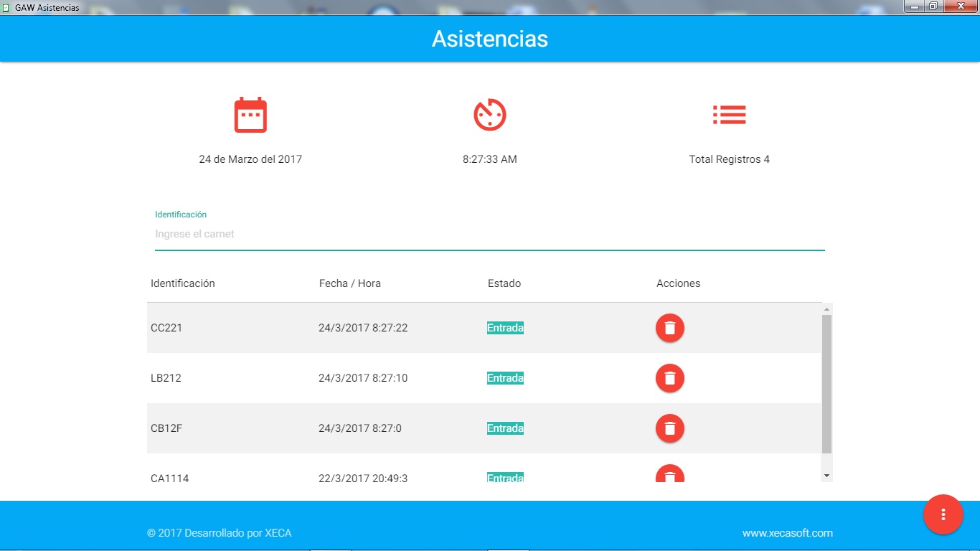Click the Identificación column header

coord(183,283)
